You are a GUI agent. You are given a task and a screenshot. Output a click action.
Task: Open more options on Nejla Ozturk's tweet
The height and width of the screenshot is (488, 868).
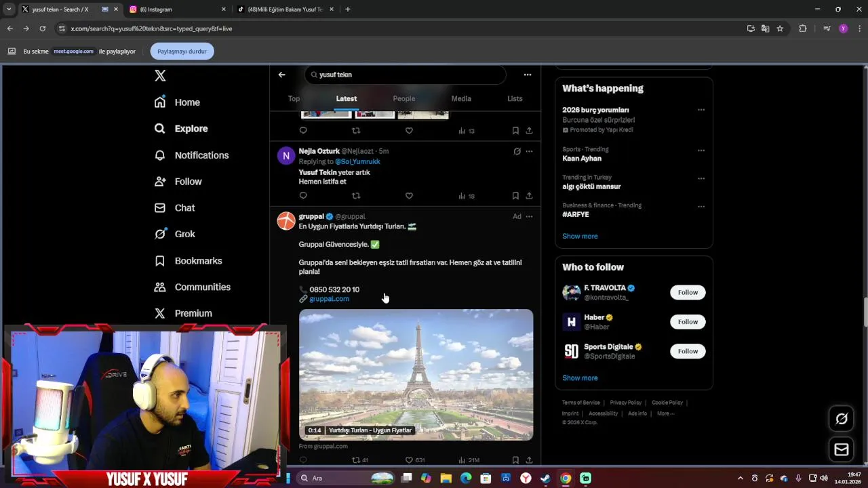coord(530,151)
